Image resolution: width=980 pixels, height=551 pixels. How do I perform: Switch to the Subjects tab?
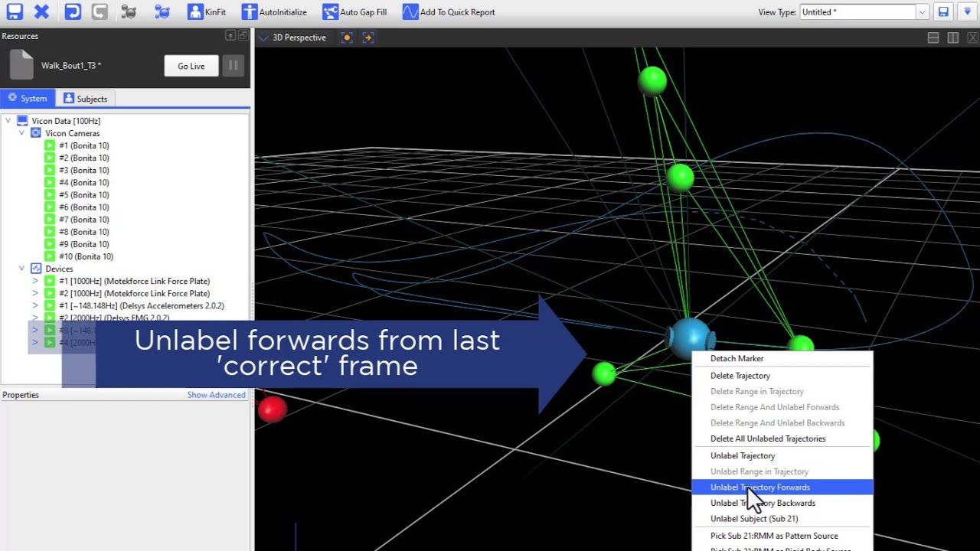[86, 98]
